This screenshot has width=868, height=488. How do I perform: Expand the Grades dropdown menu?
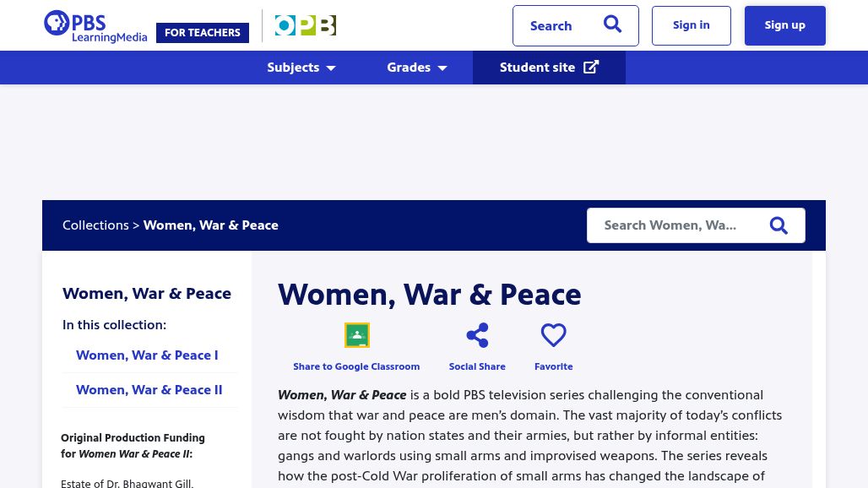pyautogui.click(x=416, y=68)
